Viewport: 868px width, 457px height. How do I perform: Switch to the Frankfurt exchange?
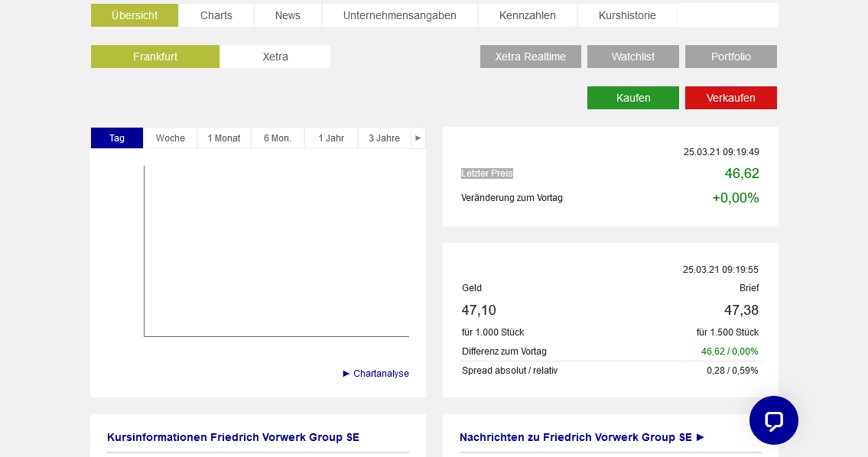click(154, 56)
